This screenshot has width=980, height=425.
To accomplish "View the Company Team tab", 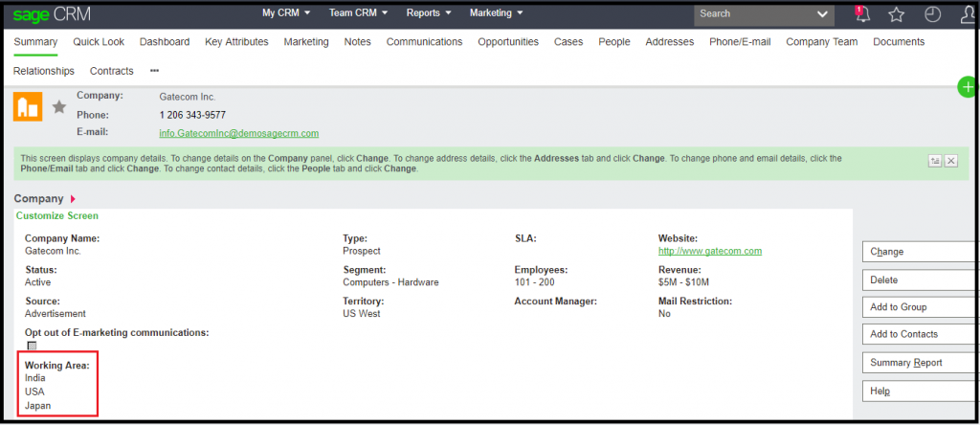I will 822,42.
